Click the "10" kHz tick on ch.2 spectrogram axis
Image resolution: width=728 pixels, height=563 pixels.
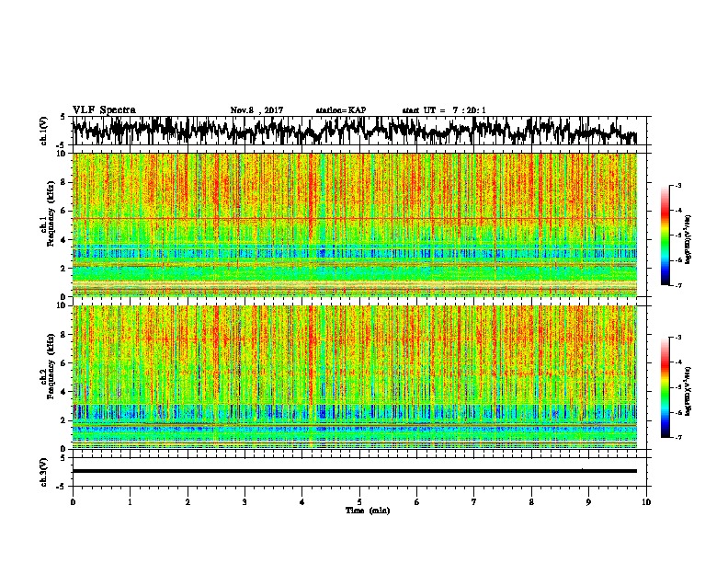[63, 305]
